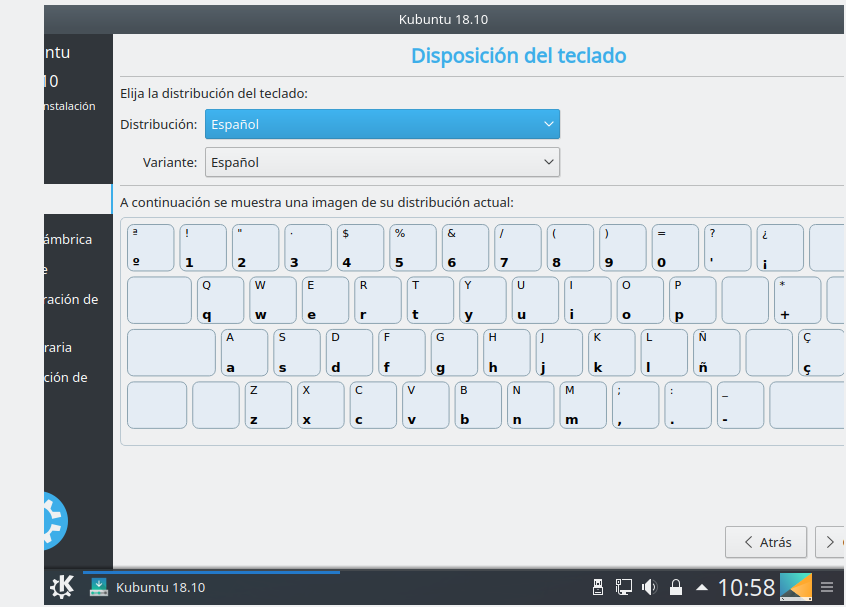This screenshot has width=846, height=607.
Task: Open removable devices tray icon
Action: click(598, 587)
